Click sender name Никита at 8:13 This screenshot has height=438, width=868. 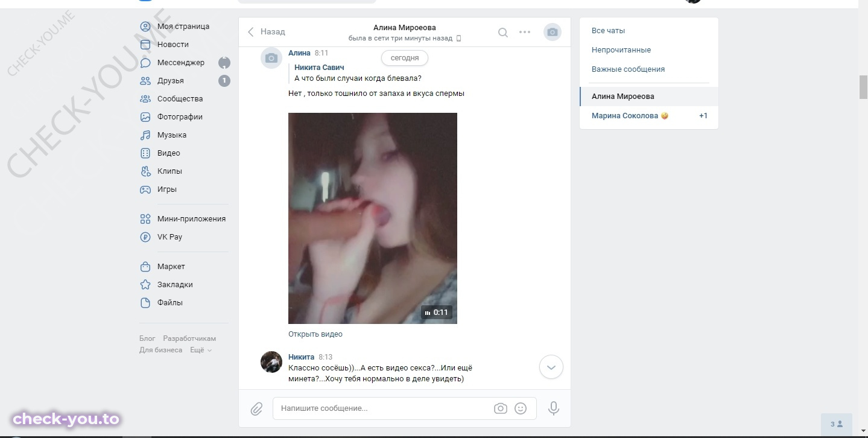click(x=301, y=357)
